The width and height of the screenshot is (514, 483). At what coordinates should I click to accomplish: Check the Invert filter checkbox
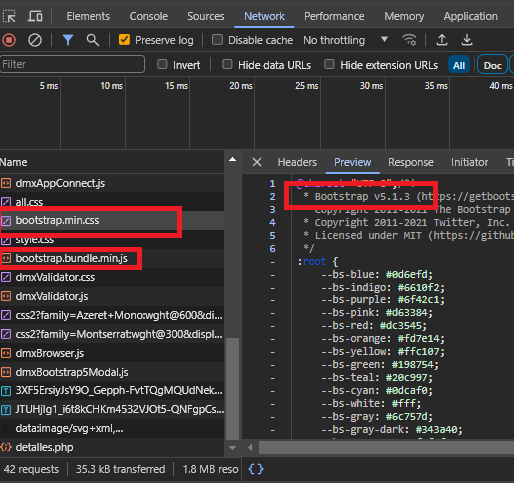pos(162,64)
